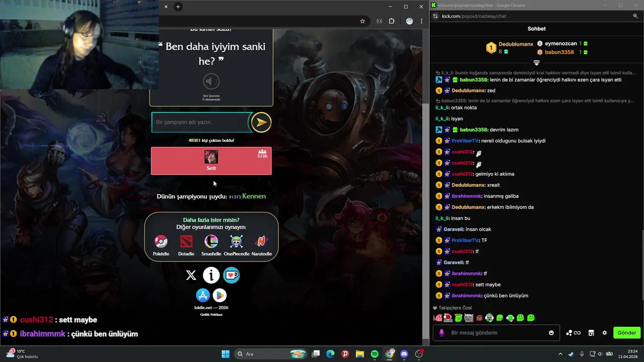Click the purple microphone icon in chat box
The width and height of the screenshot is (644, 362).
(442, 333)
